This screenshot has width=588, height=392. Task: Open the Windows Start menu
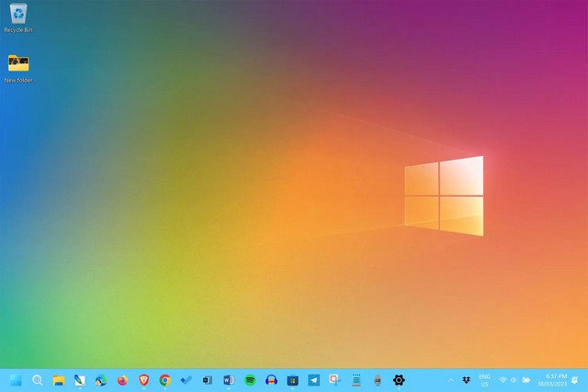[16, 380]
